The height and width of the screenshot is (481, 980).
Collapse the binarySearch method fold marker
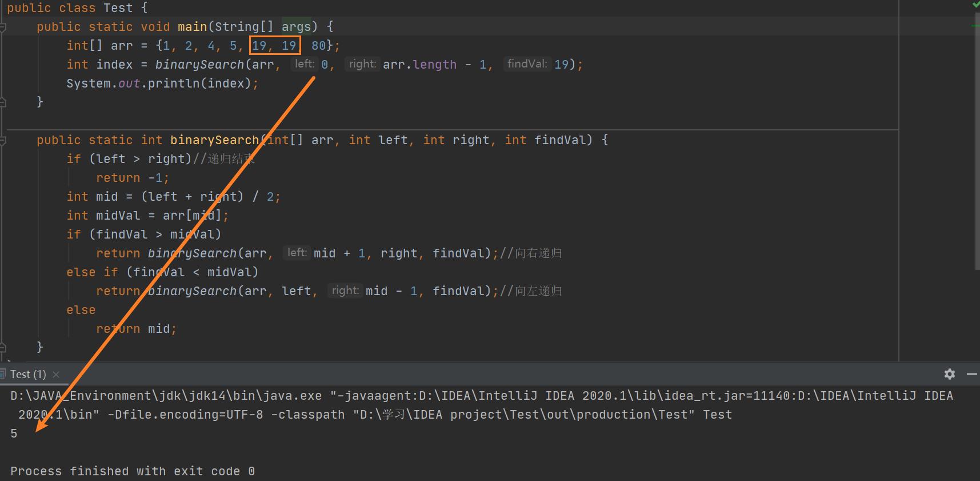pyautogui.click(x=2, y=140)
